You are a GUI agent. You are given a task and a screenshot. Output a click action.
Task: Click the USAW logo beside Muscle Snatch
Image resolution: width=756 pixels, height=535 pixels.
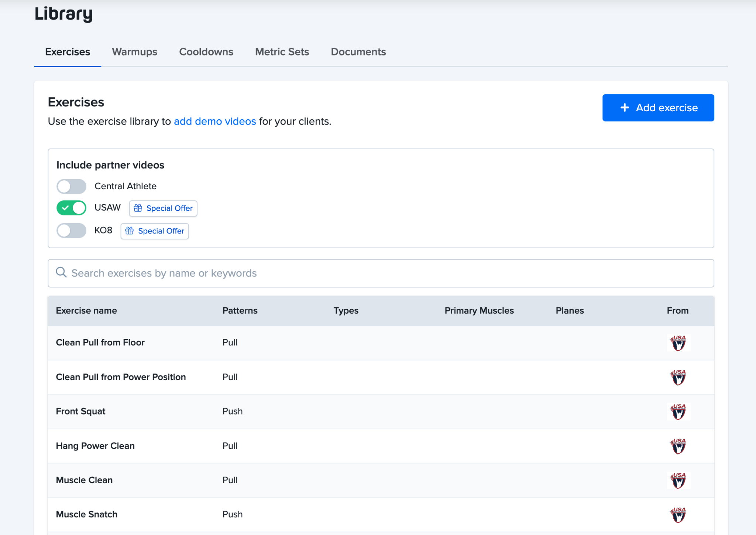point(678,514)
